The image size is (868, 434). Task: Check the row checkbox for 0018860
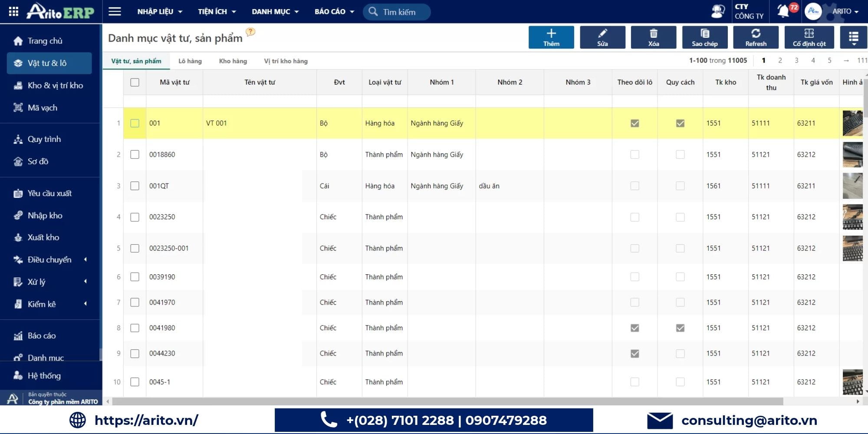(135, 155)
